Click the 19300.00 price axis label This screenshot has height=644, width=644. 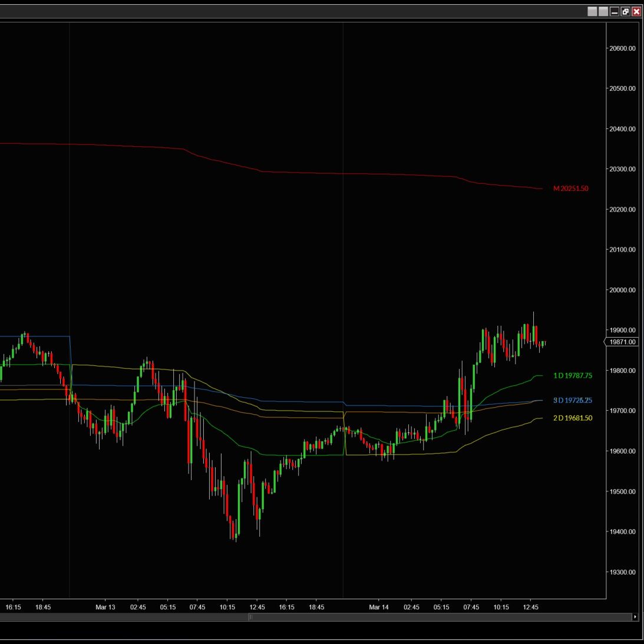tap(622, 572)
